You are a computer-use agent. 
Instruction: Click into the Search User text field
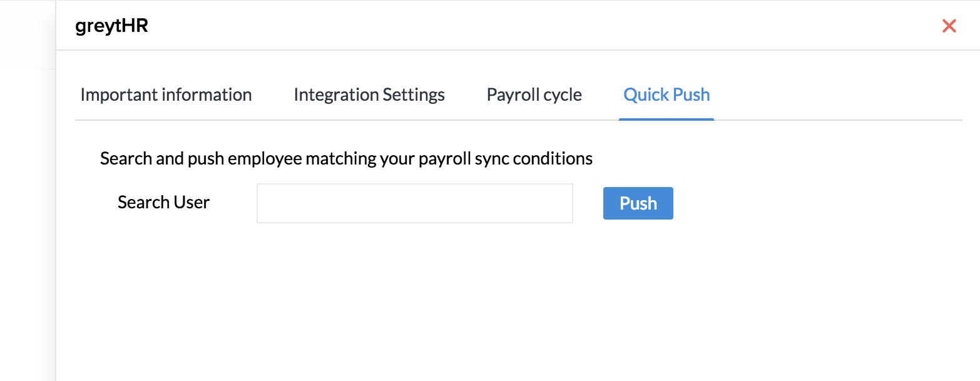coord(414,203)
